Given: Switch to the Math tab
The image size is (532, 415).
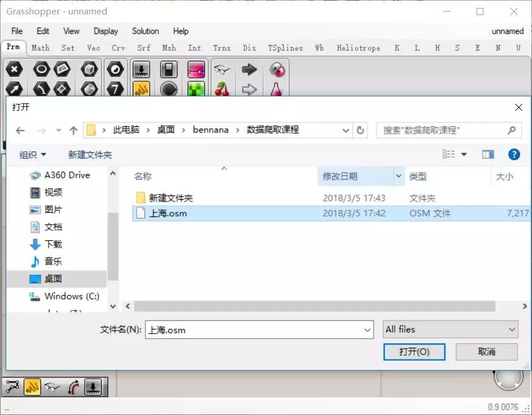Looking at the screenshot, I should 40,48.
